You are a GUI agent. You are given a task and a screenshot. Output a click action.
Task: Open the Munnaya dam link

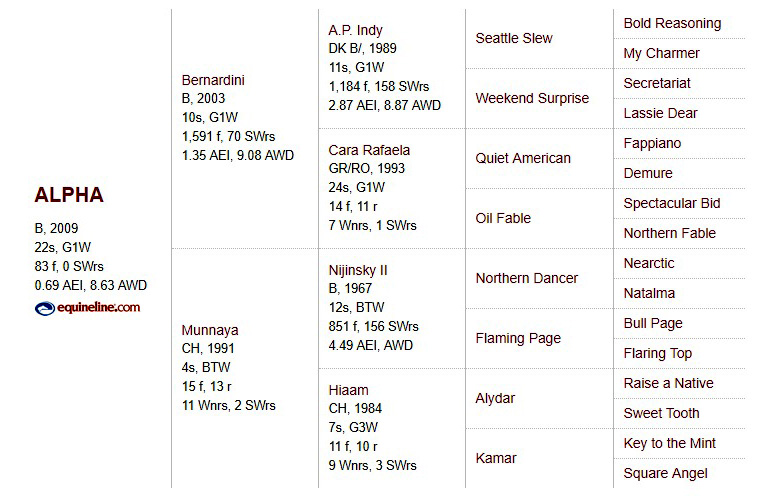pos(210,330)
